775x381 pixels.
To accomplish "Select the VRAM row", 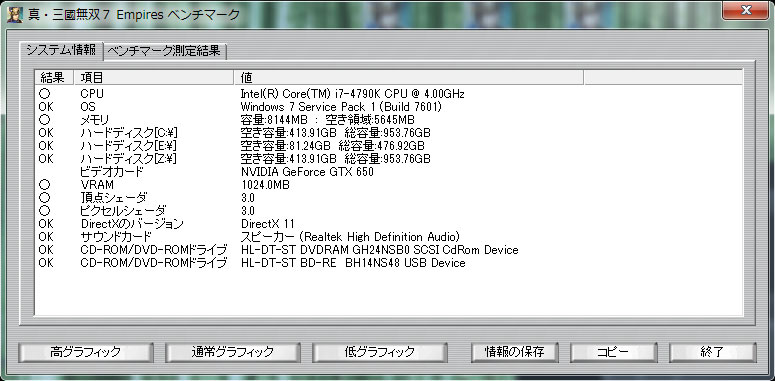I will (388, 185).
